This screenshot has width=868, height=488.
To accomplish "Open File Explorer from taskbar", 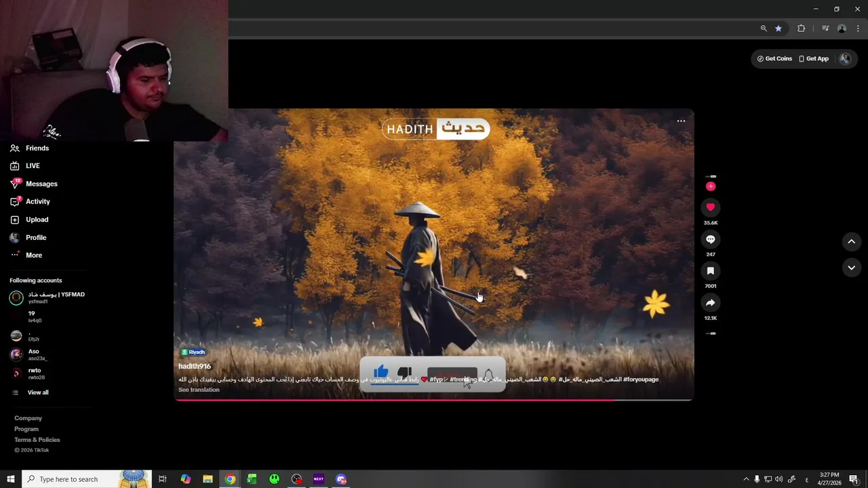I will tap(208, 479).
